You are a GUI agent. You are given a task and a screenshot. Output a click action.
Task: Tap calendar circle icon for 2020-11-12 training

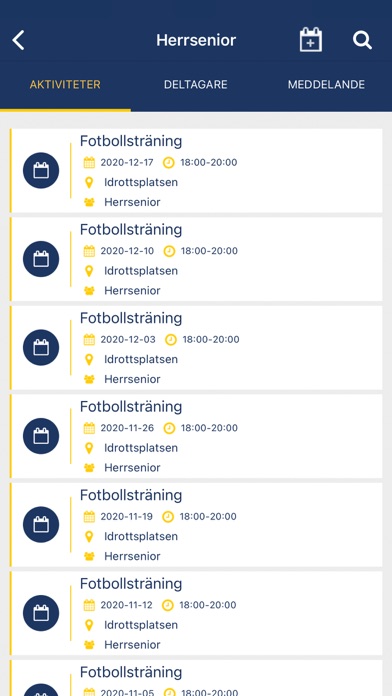(41, 613)
